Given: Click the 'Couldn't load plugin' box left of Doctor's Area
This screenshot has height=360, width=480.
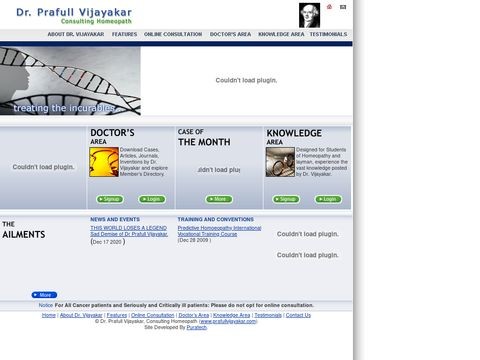Looking at the screenshot, I should pyautogui.click(x=43, y=167).
